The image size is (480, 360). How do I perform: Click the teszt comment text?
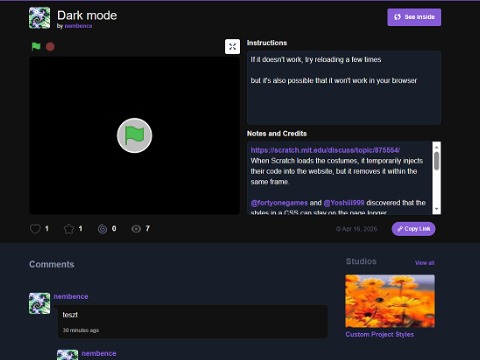tap(70, 315)
